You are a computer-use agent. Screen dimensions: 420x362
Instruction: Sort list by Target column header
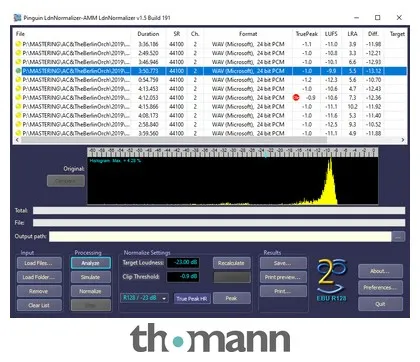point(397,34)
